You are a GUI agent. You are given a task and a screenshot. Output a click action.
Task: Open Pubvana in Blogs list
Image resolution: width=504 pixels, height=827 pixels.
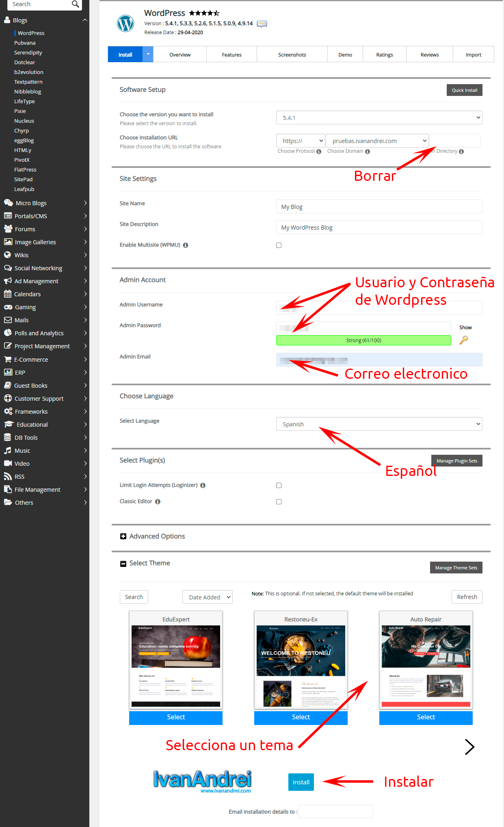tap(25, 43)
